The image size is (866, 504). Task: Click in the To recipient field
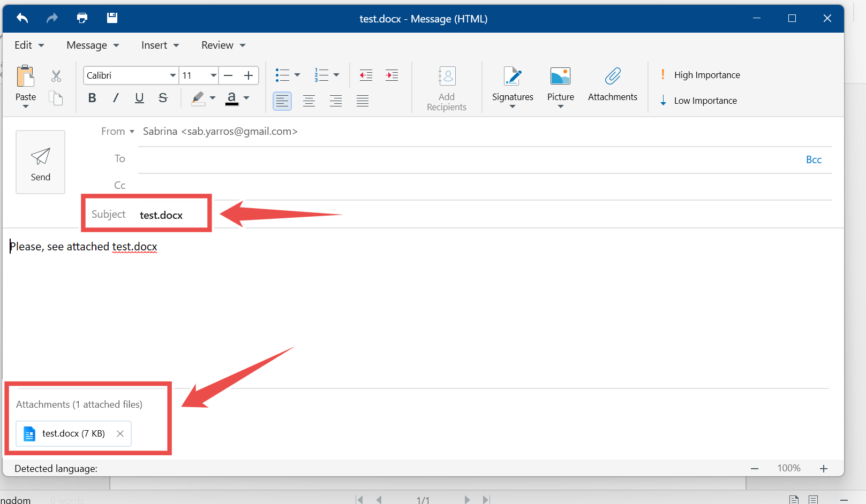[x=375, y=158]
